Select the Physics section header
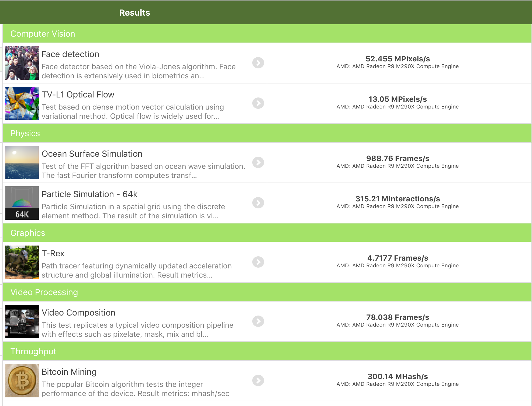 point(267,133)
